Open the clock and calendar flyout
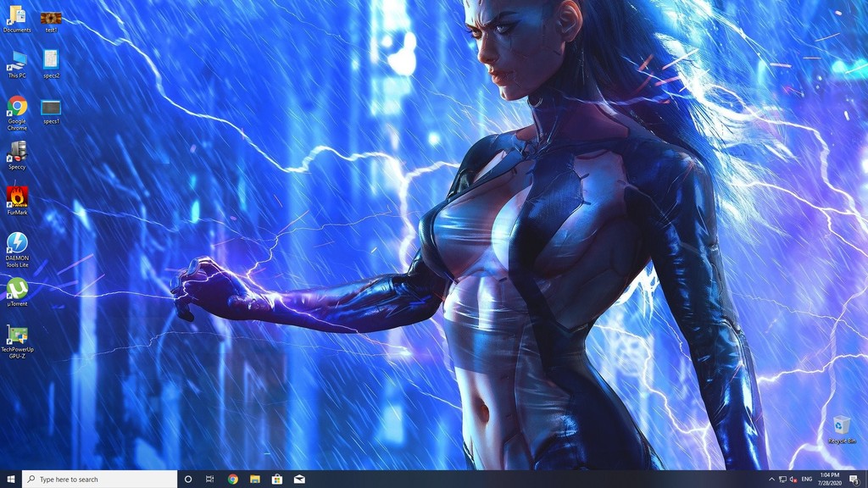 click(x=830, y=480)
